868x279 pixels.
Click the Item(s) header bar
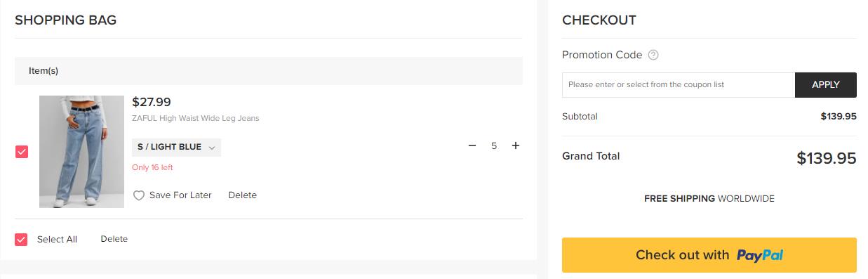coord(269,71)
